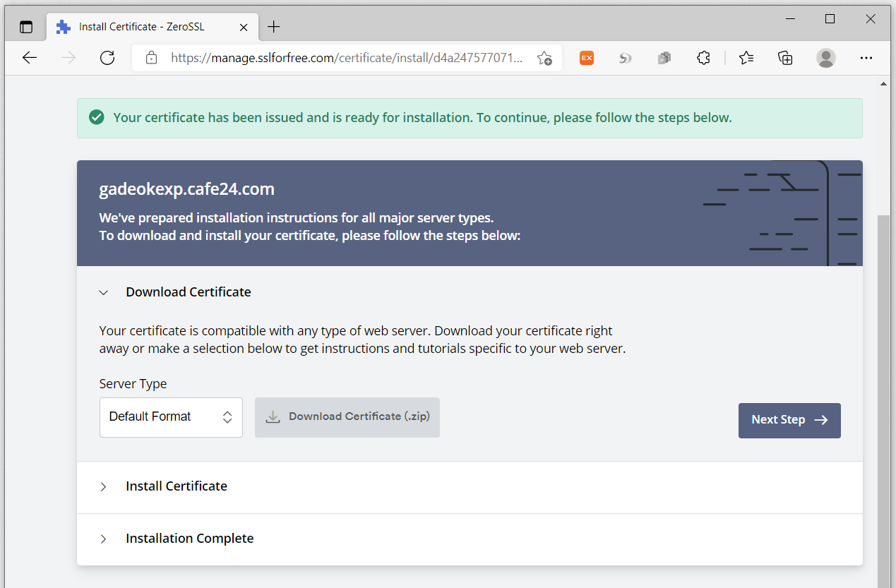The height and width of the screenshot is (588, 896).
Task: Close the Install Certificate - ZeroSSL tab
Action: (244, 28)
